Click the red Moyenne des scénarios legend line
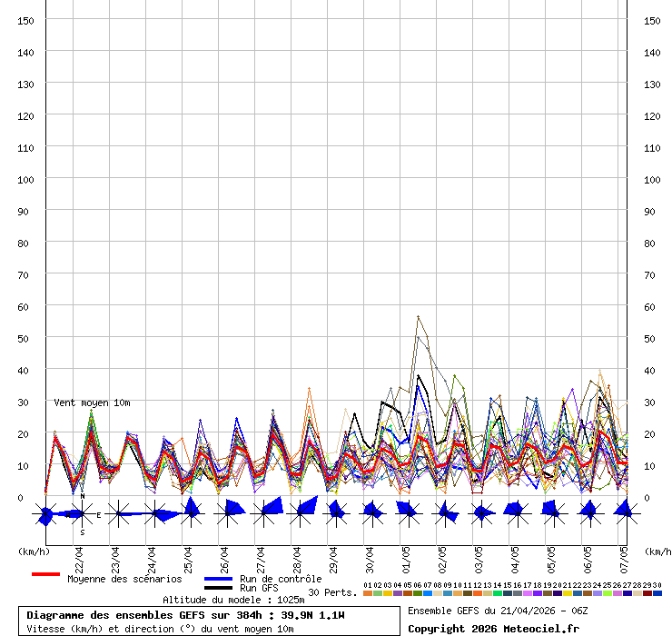The width and height of the screenshot is (672, 636). click(x=45, y=574)
